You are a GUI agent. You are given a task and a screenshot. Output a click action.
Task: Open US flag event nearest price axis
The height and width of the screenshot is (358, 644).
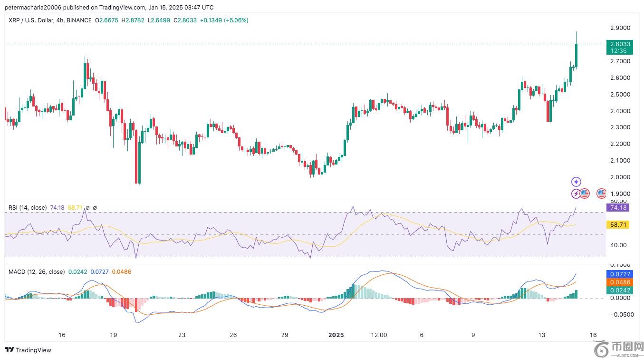tap(602, 193)
